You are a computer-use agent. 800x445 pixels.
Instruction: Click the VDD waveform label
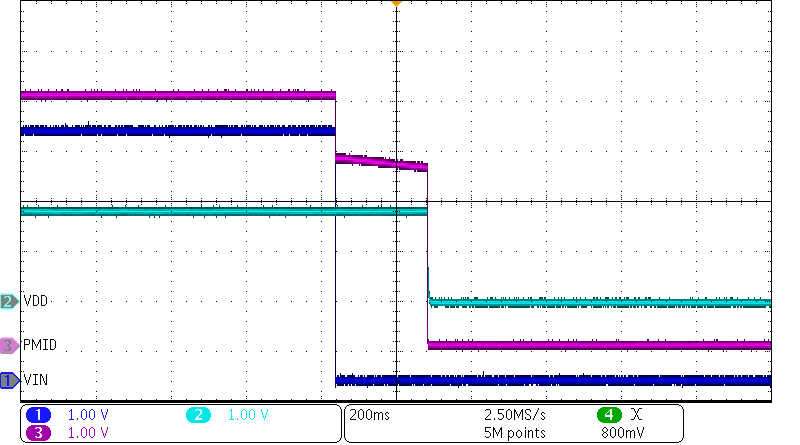click(35, 301)
